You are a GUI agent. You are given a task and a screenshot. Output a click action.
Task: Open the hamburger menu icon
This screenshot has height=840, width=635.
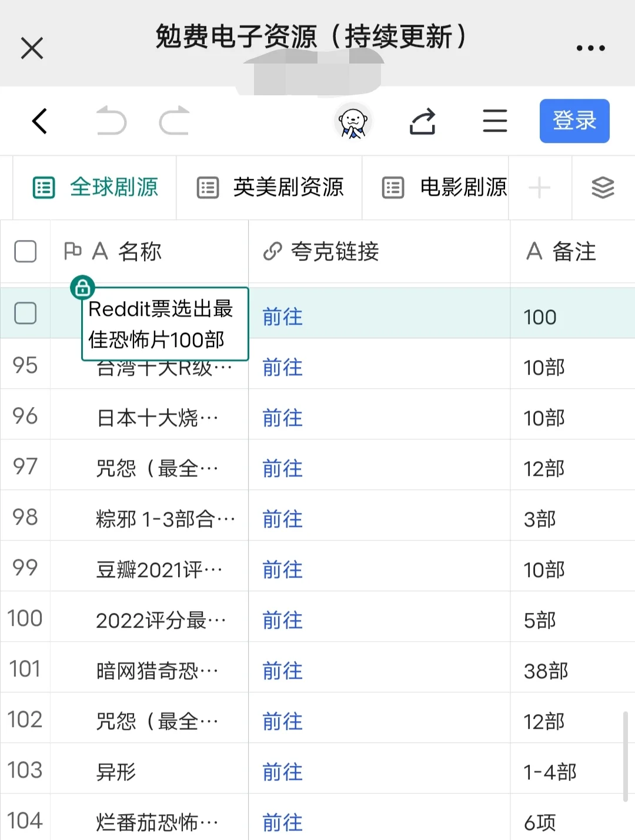click(x=494, y=121)
